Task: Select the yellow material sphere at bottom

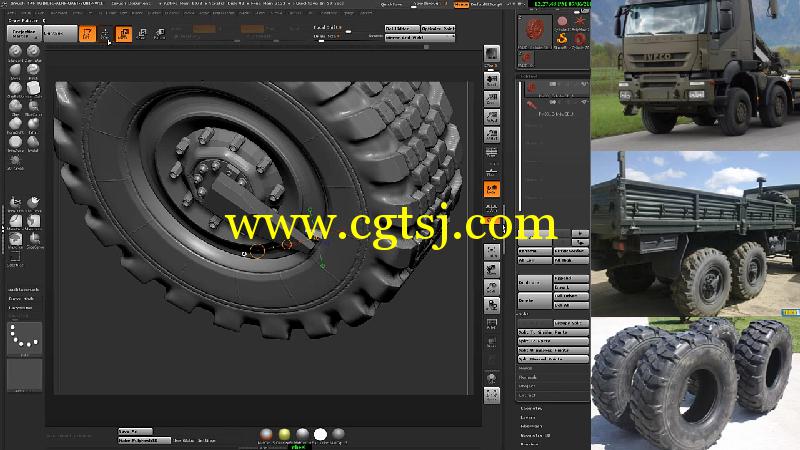Action: pyautogui.click(x=284, y=434)
